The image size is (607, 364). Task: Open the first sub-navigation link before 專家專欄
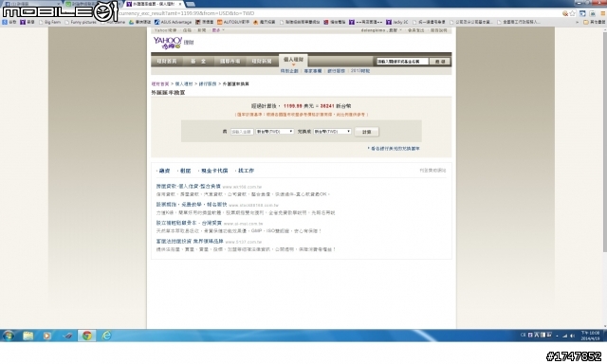(289, 71)
